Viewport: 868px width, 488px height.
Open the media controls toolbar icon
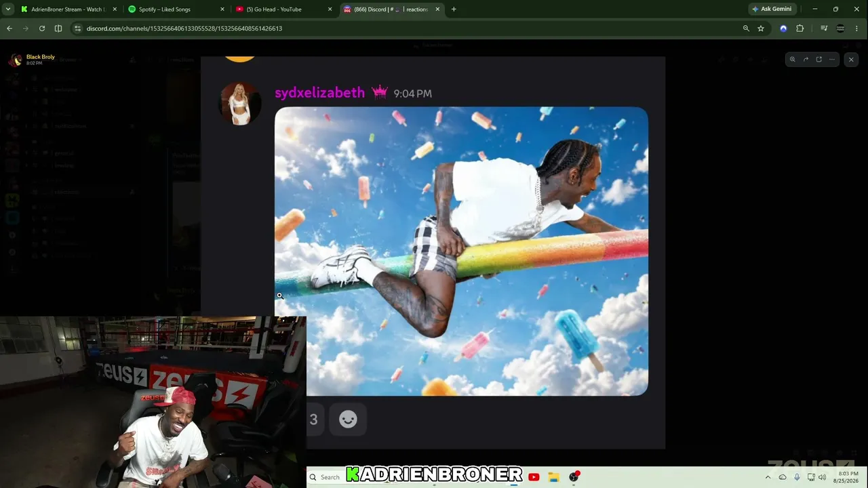(824, 28)
